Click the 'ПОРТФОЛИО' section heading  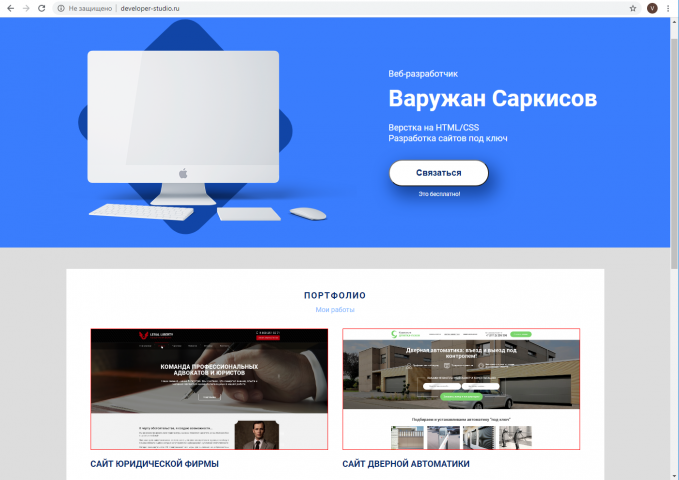pyautogui.click(x=335, y=295)
